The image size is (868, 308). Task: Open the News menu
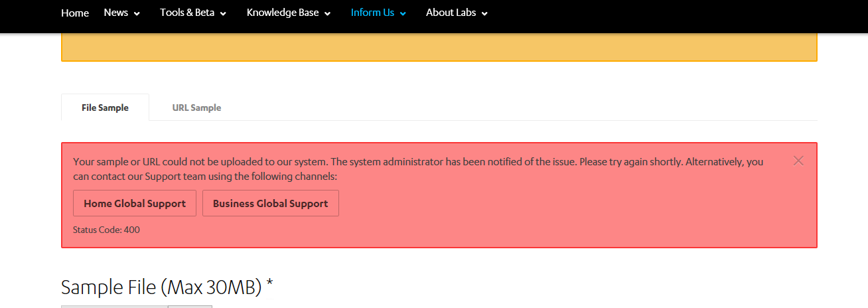tap(116, 13)
